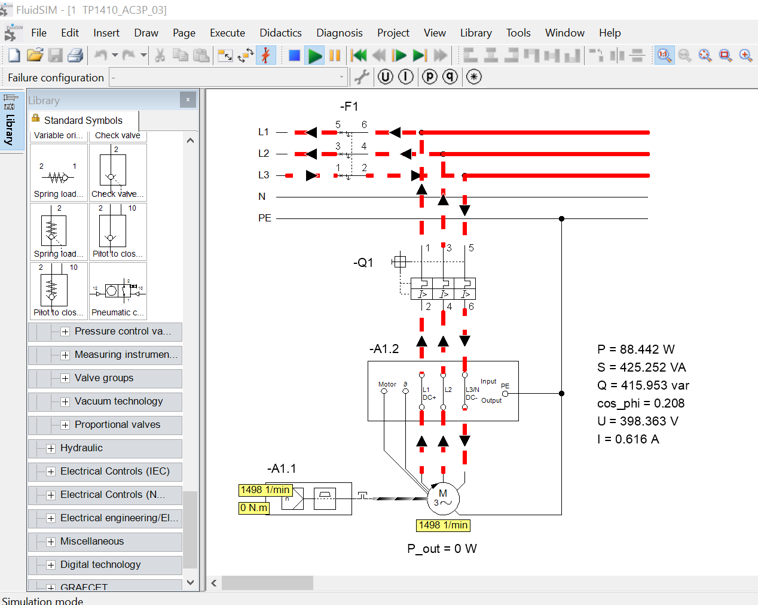Open the Tools menu
Viewport: 758px width, 605px height.
click(x=518, y=33)
